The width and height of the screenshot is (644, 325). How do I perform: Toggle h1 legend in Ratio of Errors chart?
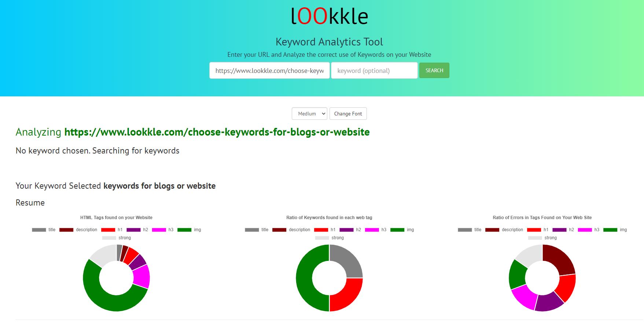click(538, 230)
